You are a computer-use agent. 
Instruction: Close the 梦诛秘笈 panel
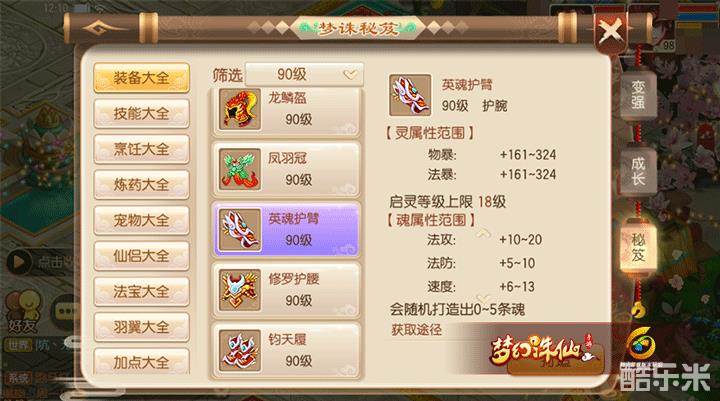(x=611, y=31)
